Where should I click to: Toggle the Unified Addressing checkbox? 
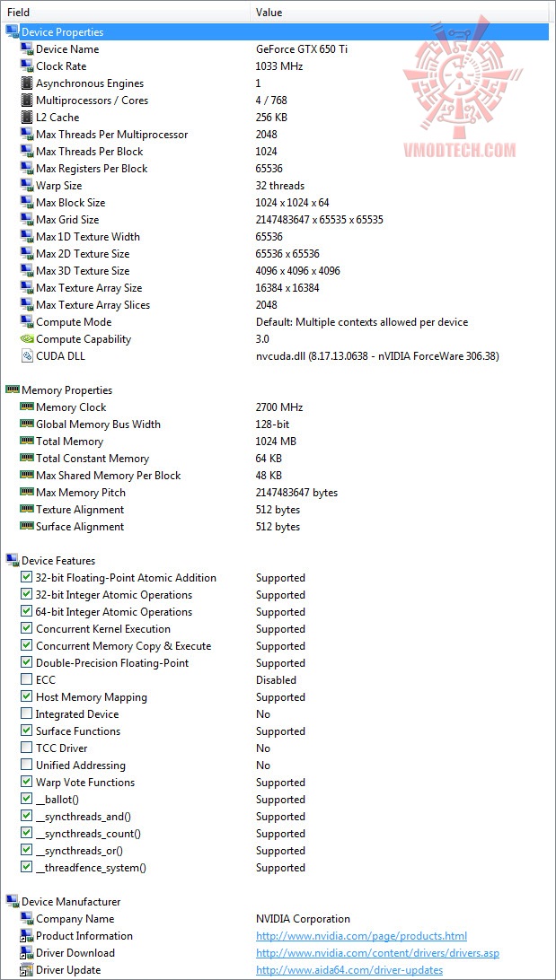point(26,765)
